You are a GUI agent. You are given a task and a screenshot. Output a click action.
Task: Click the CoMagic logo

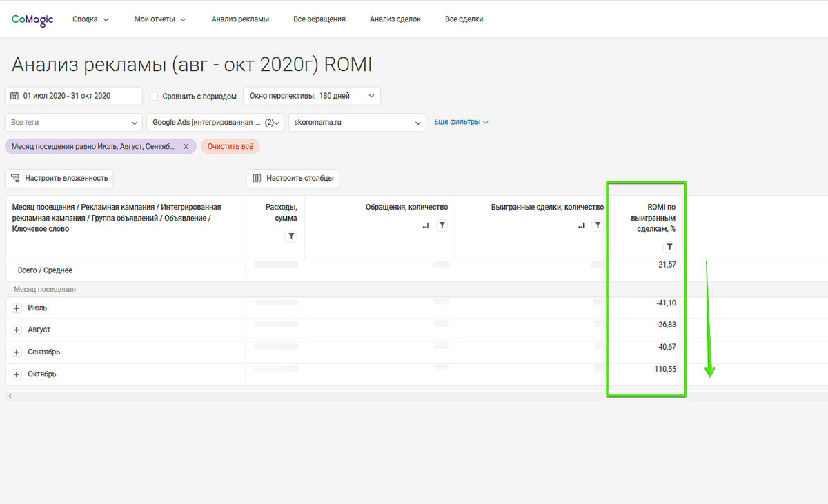pyautogui.click(x=32, y=19)
